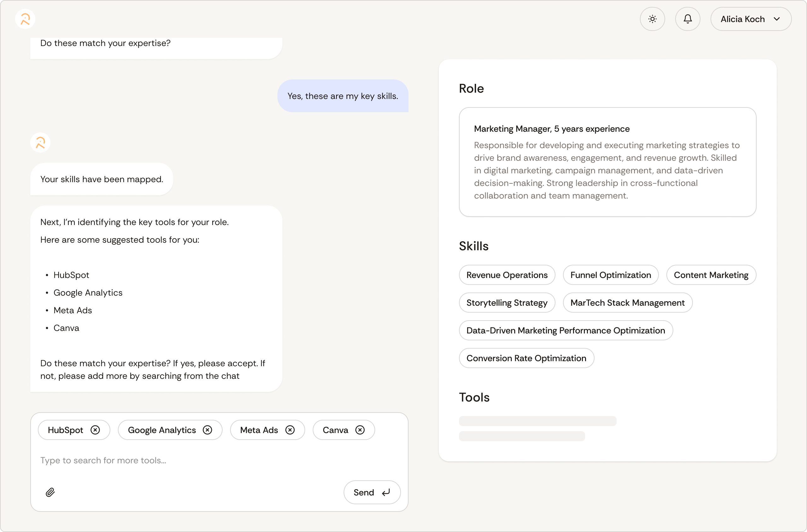Click the Content Marketing skill tag
807x532 pixels.
coord(711,275)
